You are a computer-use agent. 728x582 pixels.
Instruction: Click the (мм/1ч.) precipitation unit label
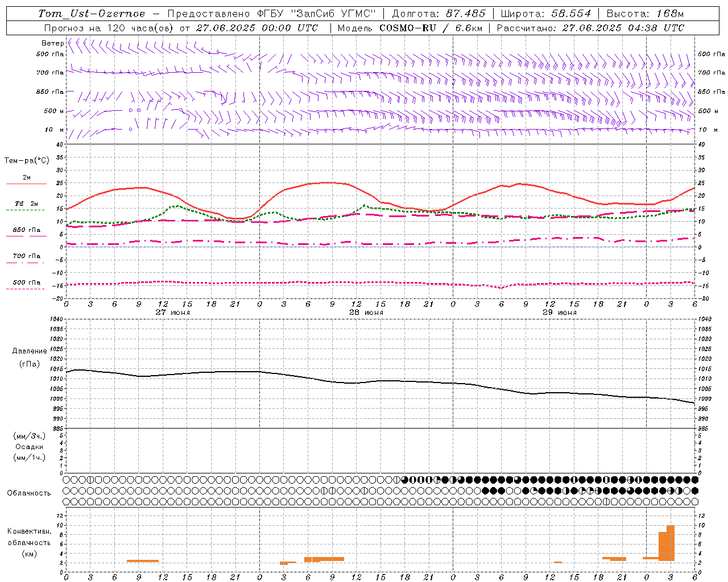(30, 458)
